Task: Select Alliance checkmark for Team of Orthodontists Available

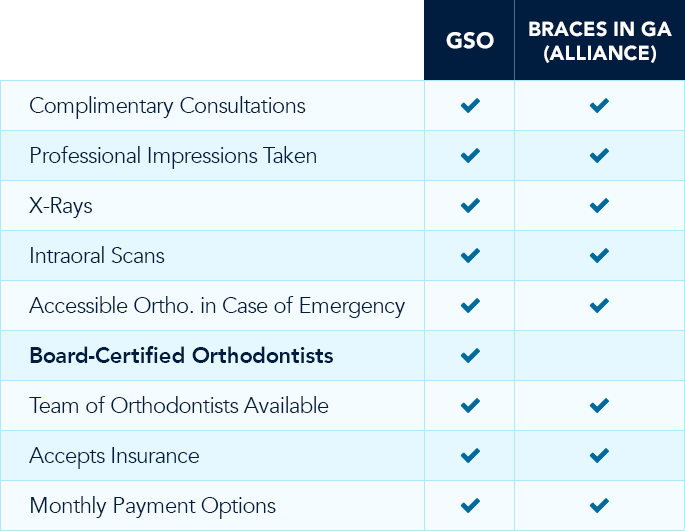Action: click(599, 405)
